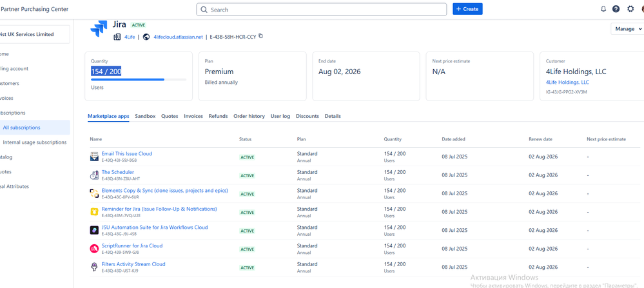Click the JSU Automation Suite app icon
Image resolution: width=644 pixels, height=288 pixels.
point(94,230)
